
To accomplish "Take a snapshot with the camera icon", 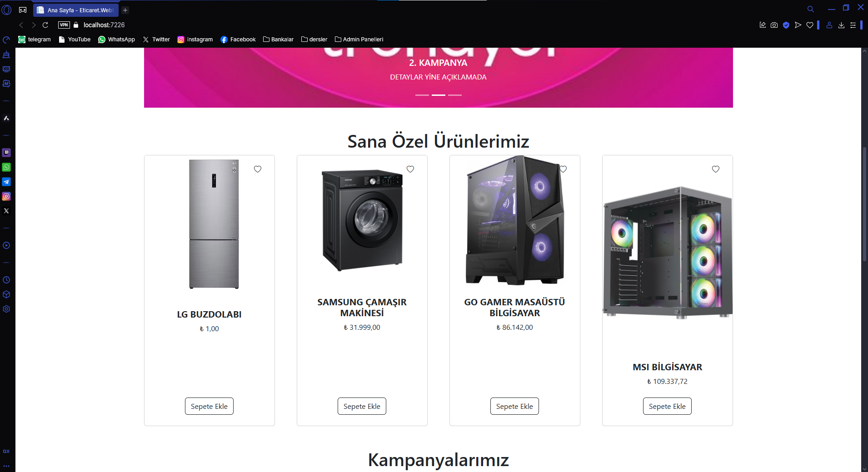I will [774, 25].
